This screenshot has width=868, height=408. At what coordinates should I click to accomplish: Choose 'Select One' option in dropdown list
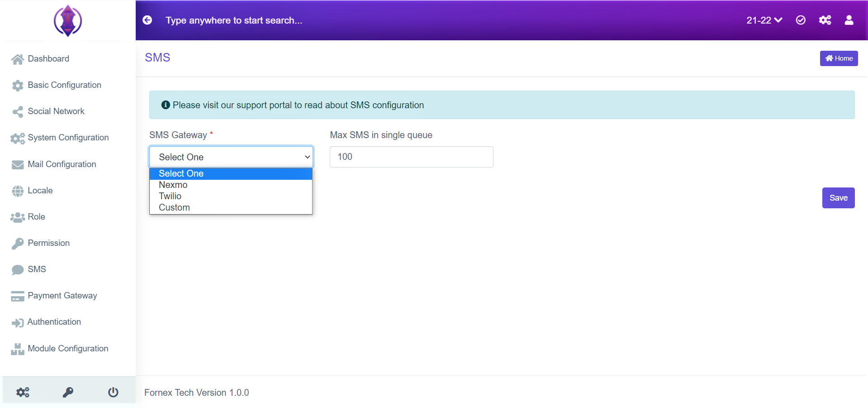[231, 173]
